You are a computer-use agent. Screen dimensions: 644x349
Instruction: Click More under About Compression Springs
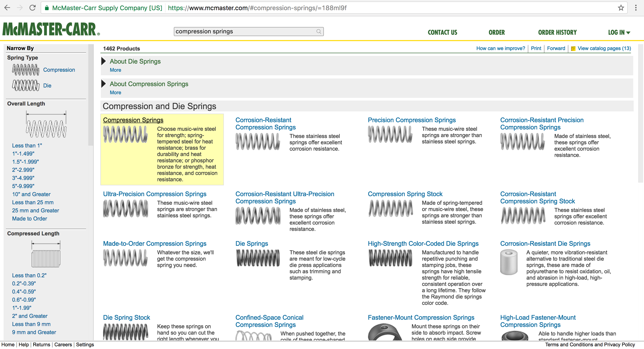(115, 92)
